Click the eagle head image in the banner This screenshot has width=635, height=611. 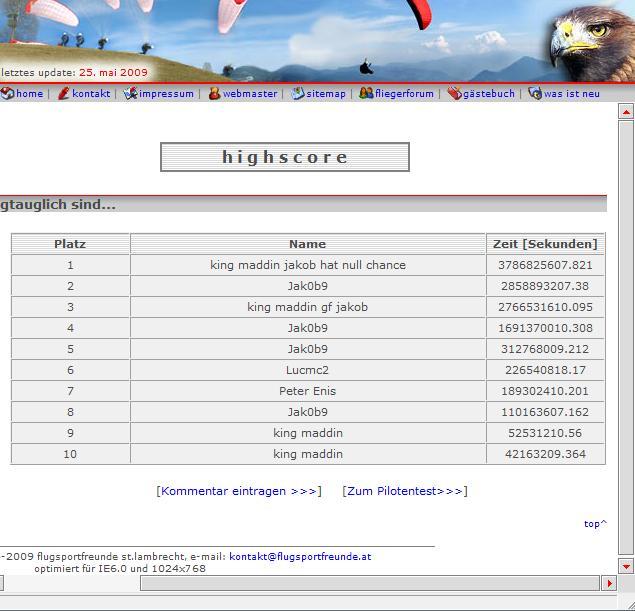[x=591, y=43]
